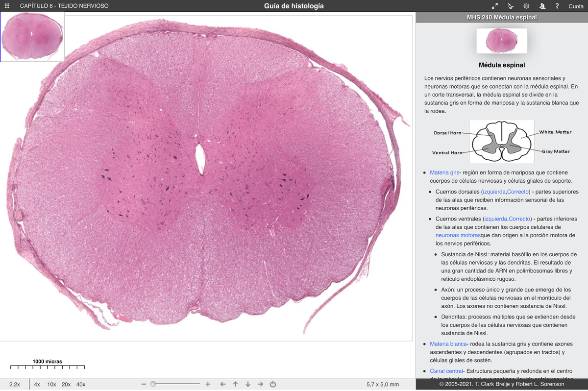Open the neuronas motoras link
The width and height of the screenshot is (588, 391).
click(458, 235)
